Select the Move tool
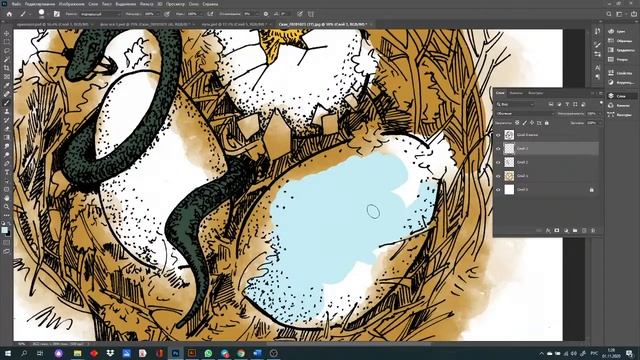The height and width of the screenshot is (360, 640). (7, 33)
